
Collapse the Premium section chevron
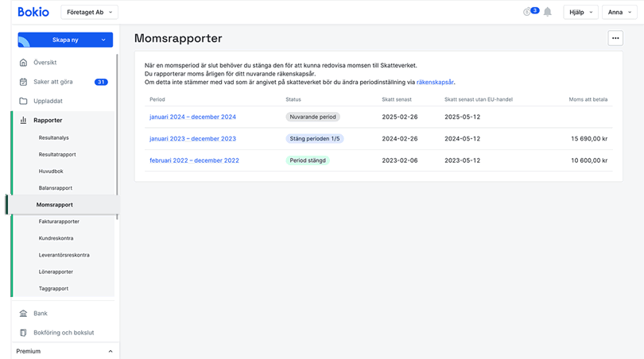tap(110, 351)
